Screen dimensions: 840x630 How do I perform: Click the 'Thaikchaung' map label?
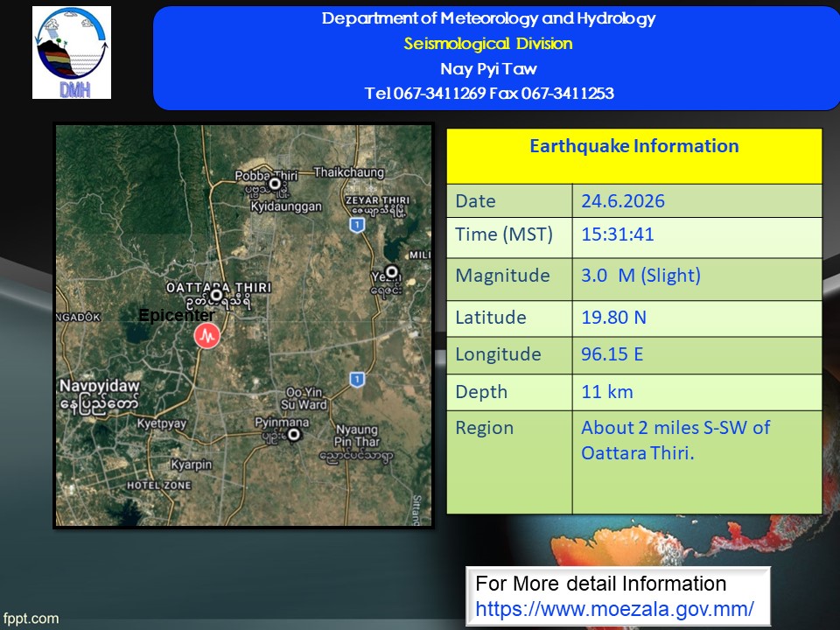pos(349,172)
